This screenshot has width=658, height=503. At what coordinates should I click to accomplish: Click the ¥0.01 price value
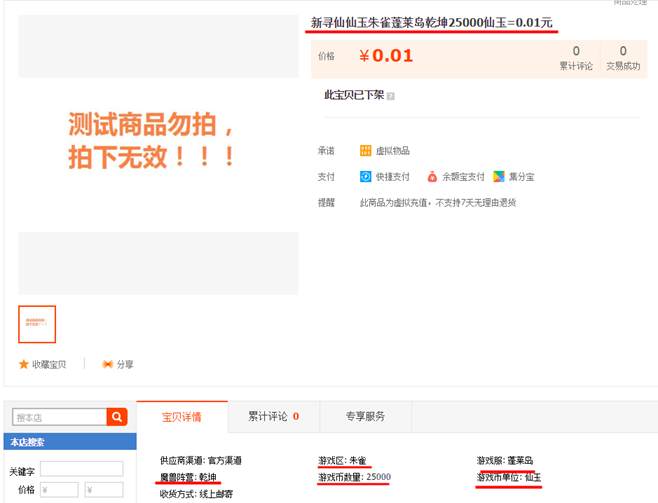click(x=386, y=56)
